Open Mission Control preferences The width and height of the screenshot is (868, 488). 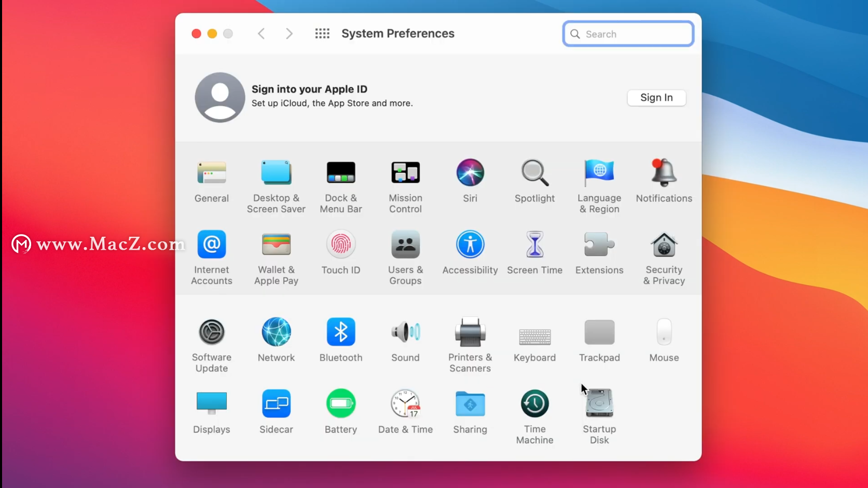pyautogui.click(x=405, y=173)
